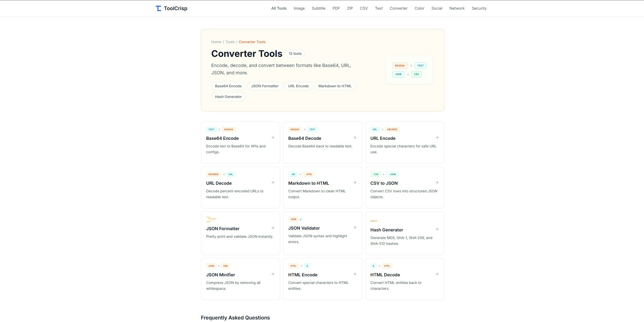
Task: Click the .CSV badge on CSV to JSON card
Action: [x=375, y=174]
